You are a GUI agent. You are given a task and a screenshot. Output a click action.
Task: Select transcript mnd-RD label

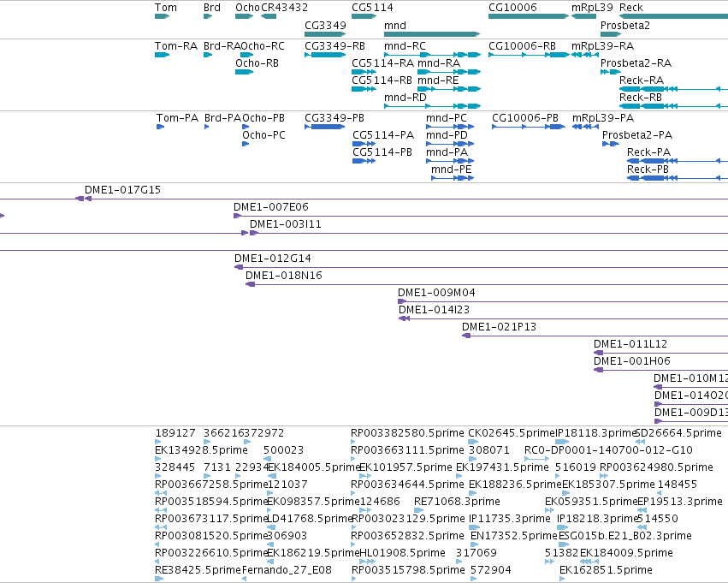coord(405,98)
